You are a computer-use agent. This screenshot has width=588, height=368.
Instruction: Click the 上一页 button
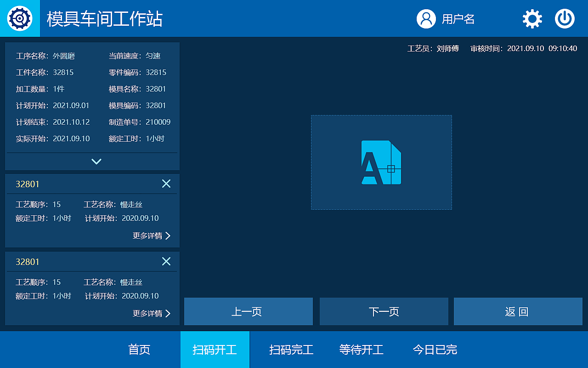248,311
